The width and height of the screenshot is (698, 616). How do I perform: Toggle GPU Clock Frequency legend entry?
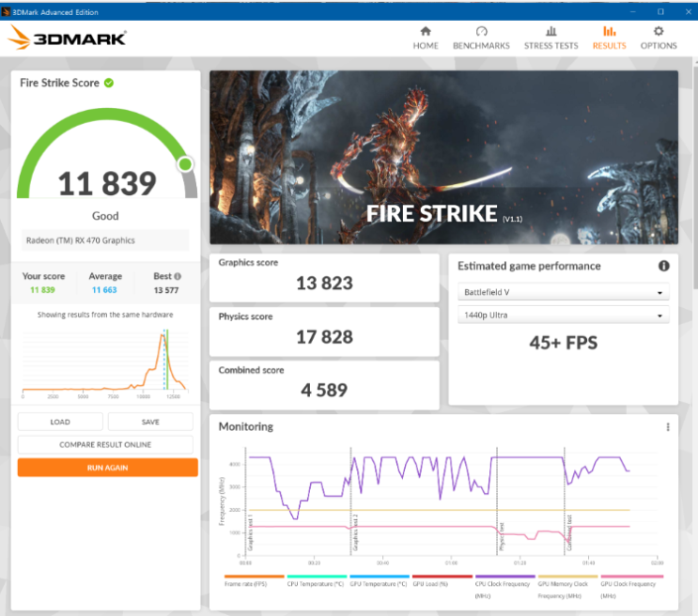point(630,587)
